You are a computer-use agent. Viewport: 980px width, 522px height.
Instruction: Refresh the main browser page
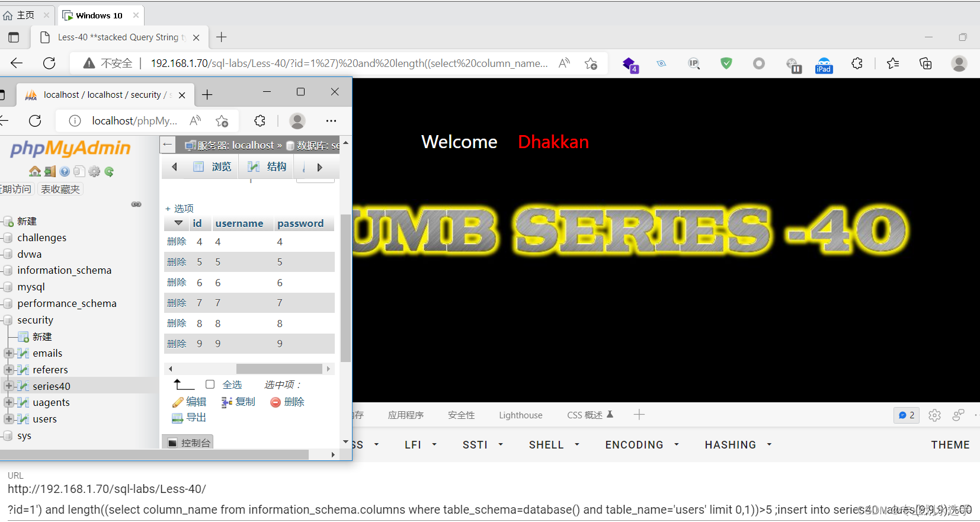click(x=49, y=63)
